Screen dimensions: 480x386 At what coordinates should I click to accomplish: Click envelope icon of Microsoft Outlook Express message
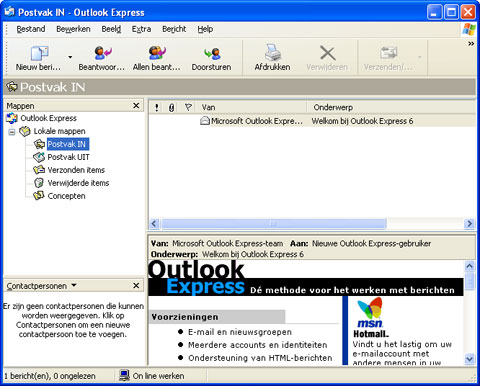click(x=205, y=121)
